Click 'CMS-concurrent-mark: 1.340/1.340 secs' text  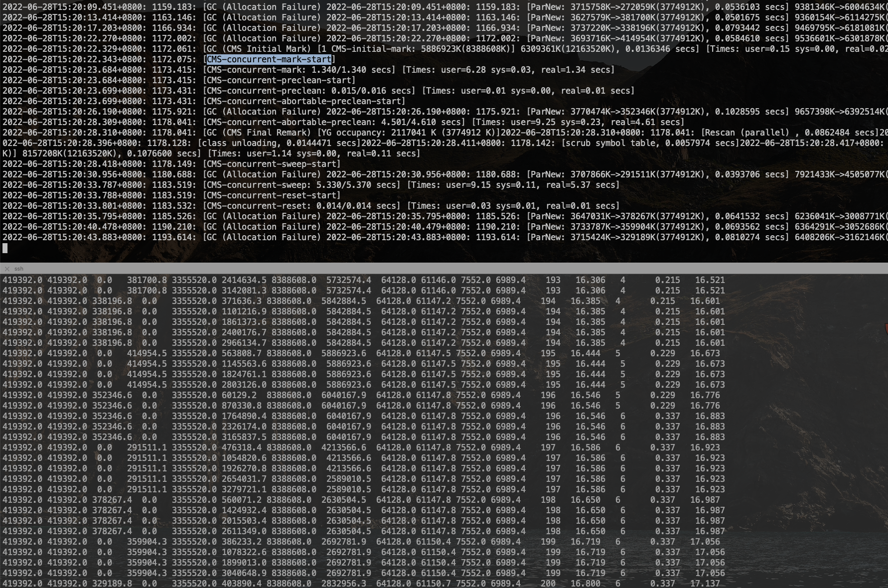[299, 70]
